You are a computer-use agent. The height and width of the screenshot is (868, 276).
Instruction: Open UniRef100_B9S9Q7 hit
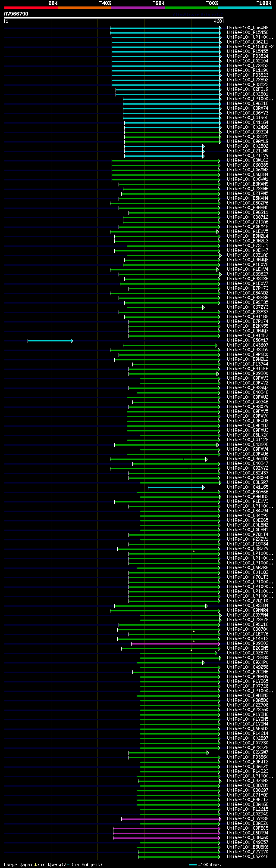248,387
